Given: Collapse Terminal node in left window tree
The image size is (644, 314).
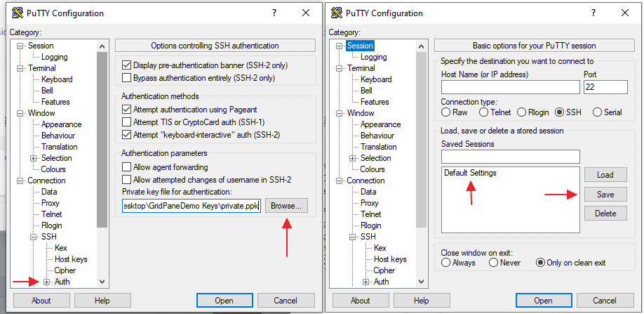Looking at the screenshot, I should 20,68.
